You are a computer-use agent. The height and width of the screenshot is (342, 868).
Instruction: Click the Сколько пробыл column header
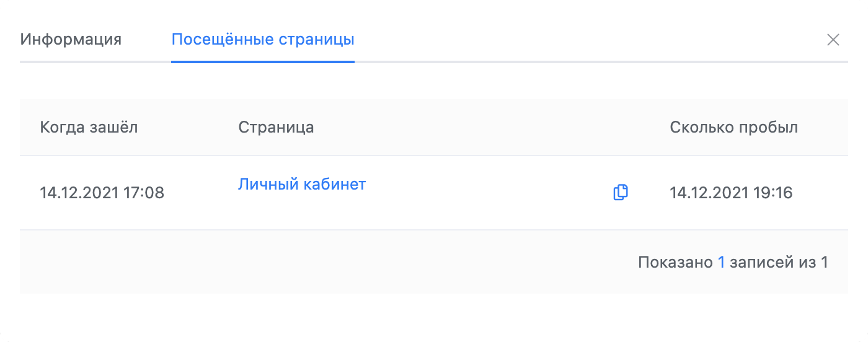tap(734, 128)
